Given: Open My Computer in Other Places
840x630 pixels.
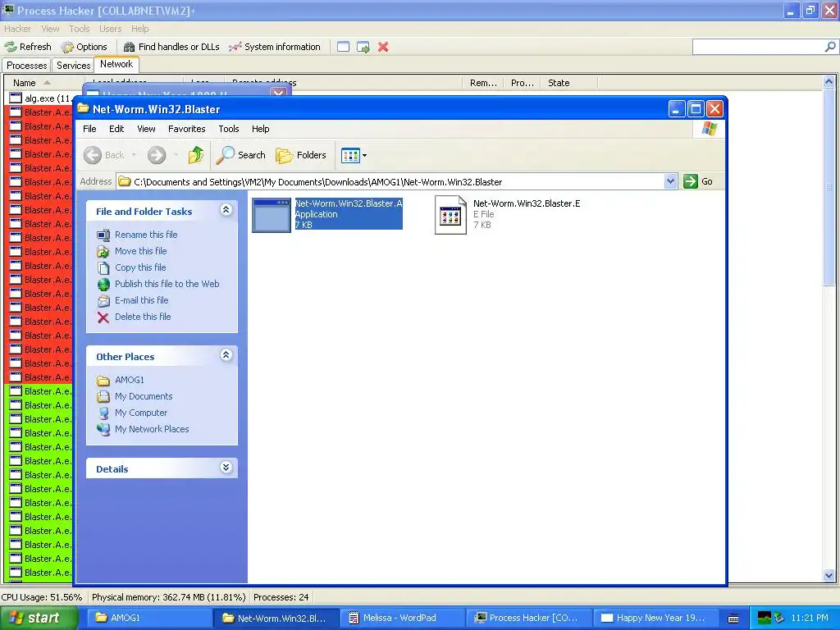Looking at the screenshot, I should (141, 413).
